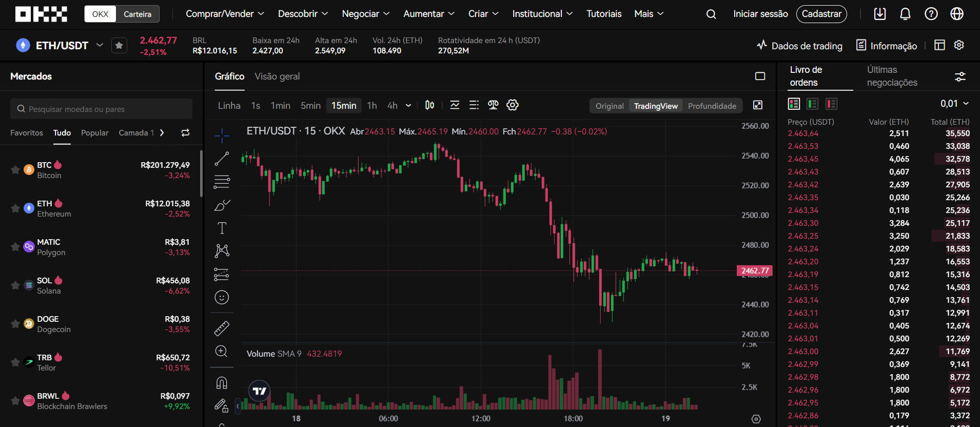This screenshot has height=427, width=980.
Task: Open Negociar dropdown menu
Action: (x=366, y=14)
